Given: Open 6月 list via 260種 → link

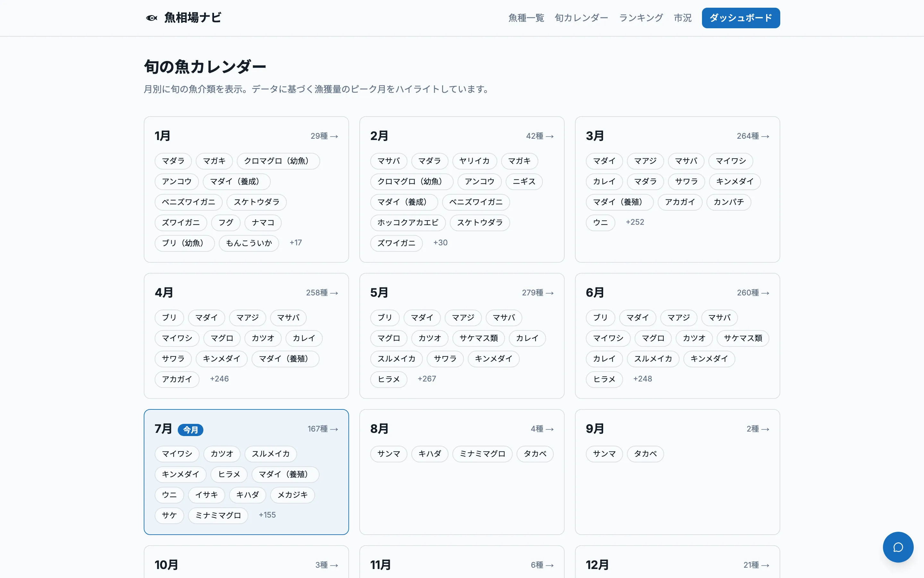Looking at the screenshot, I should tap(753, 293).
